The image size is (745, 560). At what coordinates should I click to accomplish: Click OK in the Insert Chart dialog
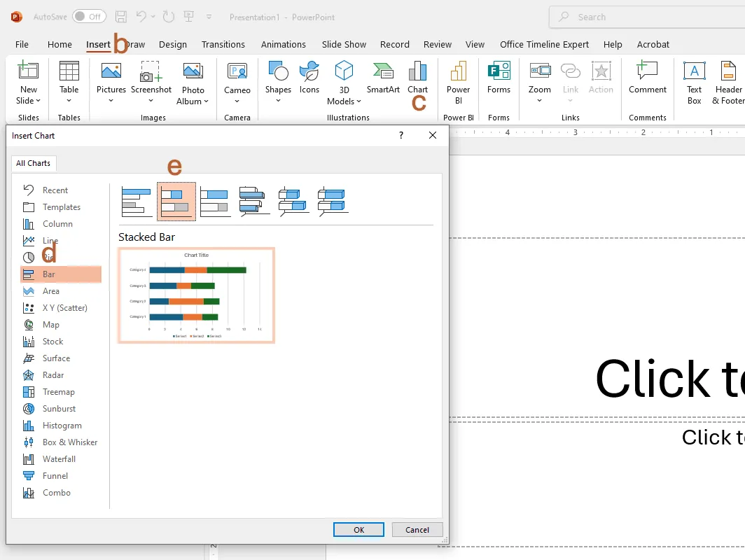click(358, 530)
